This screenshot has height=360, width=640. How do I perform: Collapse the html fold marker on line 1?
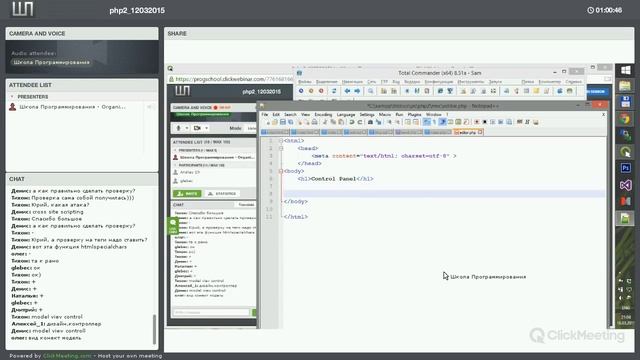281,141
